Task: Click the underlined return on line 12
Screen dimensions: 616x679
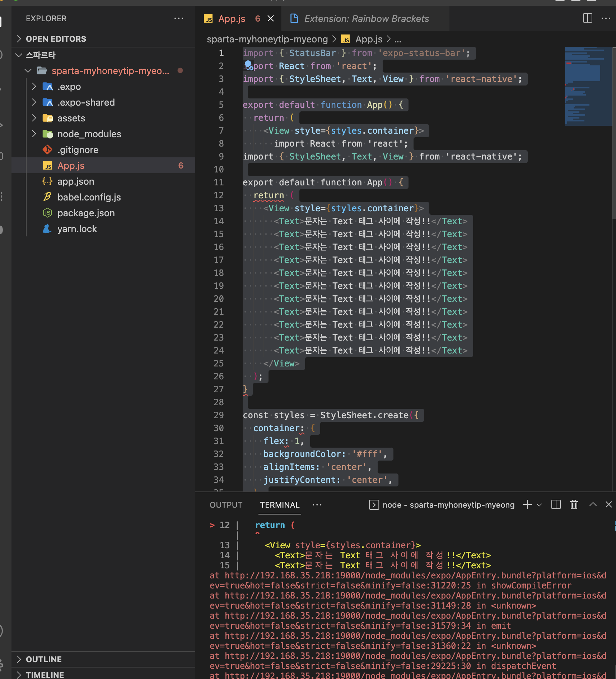Action: pos(269,195)
